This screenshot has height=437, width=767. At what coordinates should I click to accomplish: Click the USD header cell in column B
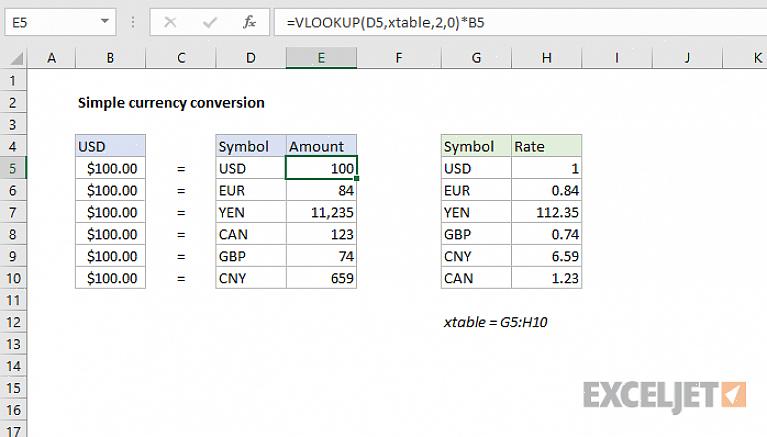click(110, 146)
